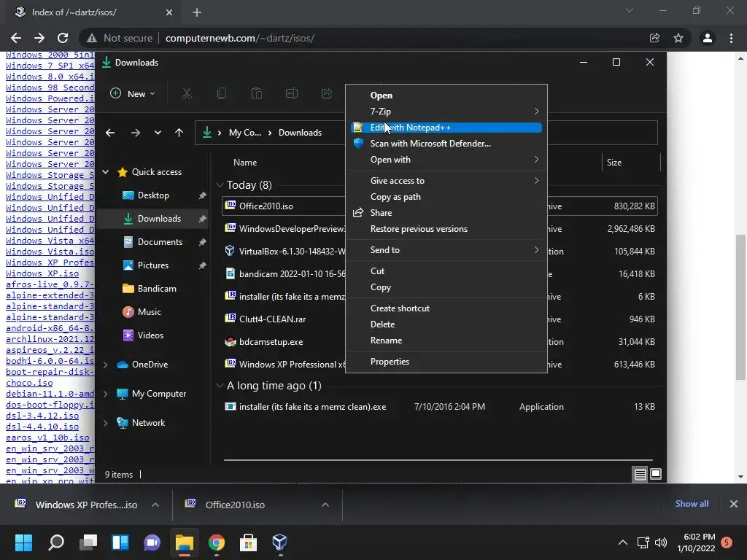Select Scan with Microsoft Defender
The height and width of the screenshot is (560, 747).
tap(446, 144)
